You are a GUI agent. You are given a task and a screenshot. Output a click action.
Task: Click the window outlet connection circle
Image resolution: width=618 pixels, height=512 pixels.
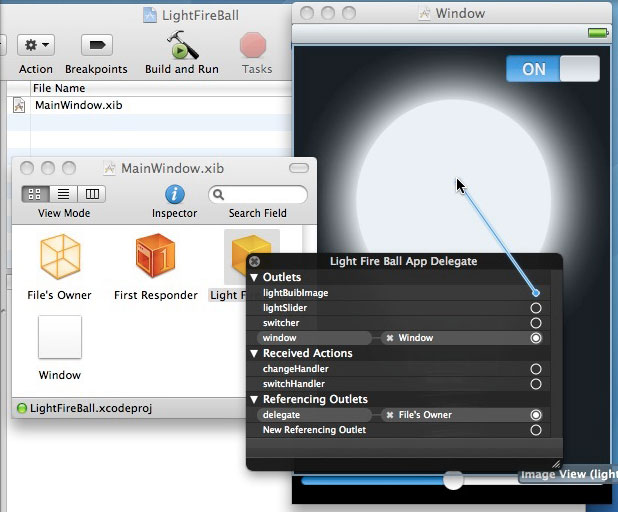pos(536,338)
